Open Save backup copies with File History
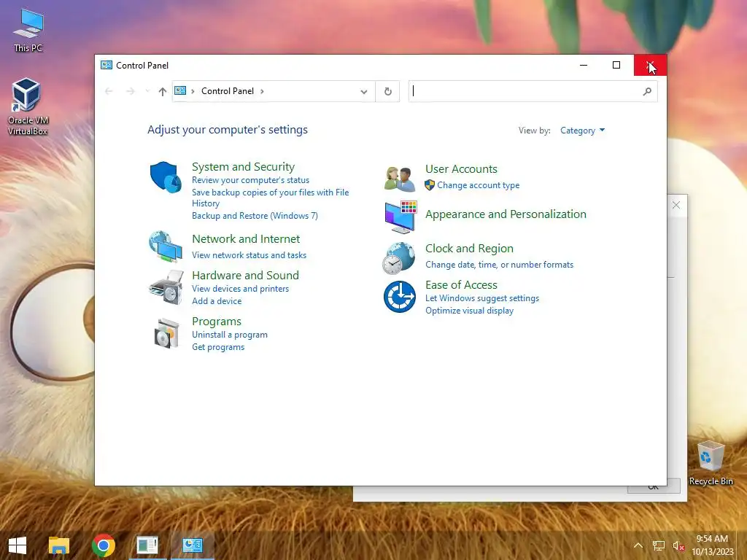This screenshot has width=747, height=560. (x=270, y=198)
